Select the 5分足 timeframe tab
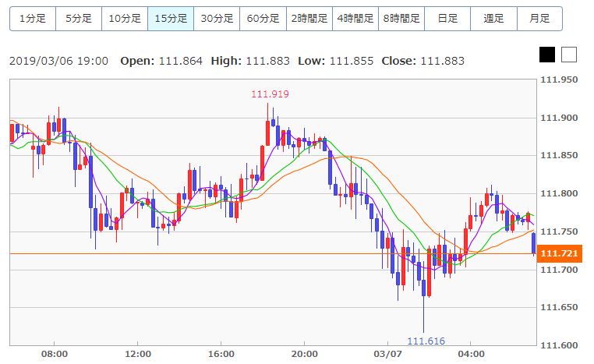 [x=79, y=18]
